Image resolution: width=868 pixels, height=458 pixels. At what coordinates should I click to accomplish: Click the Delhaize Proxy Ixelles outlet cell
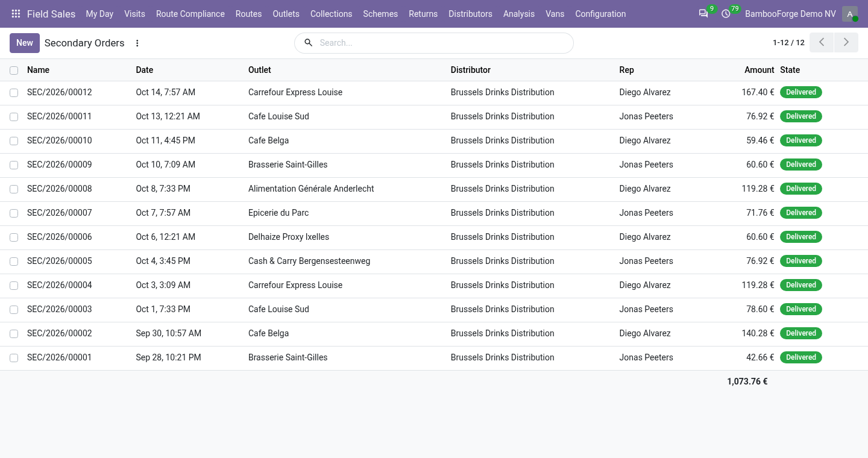pos(289,237)
